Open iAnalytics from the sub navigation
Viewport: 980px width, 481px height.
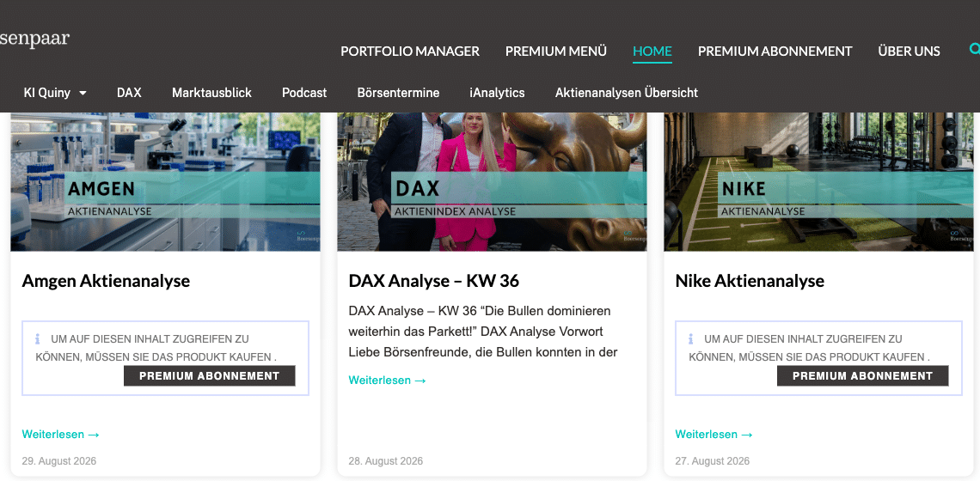click(x=497, y=93)
